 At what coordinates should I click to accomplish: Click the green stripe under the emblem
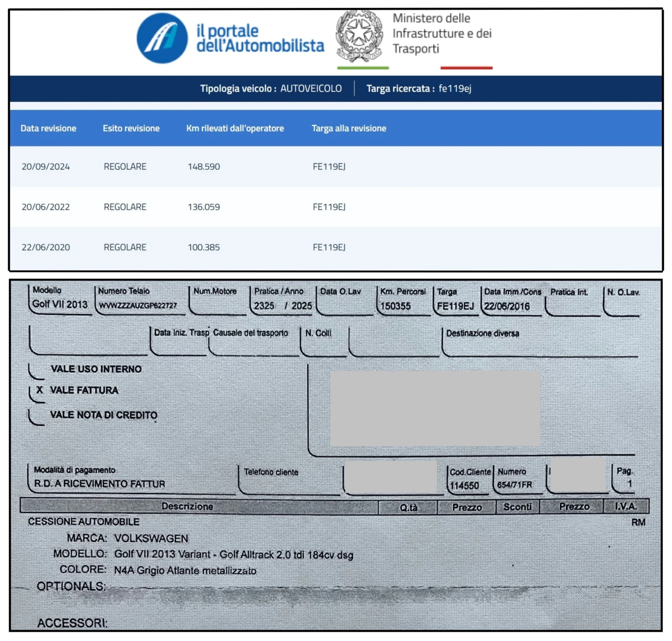pyautogui.click(x=363, y=68)
